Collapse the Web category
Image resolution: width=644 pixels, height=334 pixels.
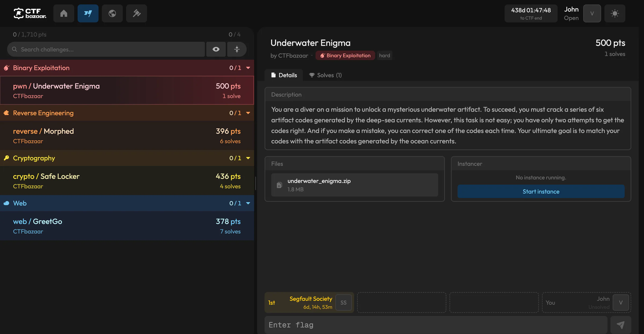pyautogui.click(x=127, y=203)
